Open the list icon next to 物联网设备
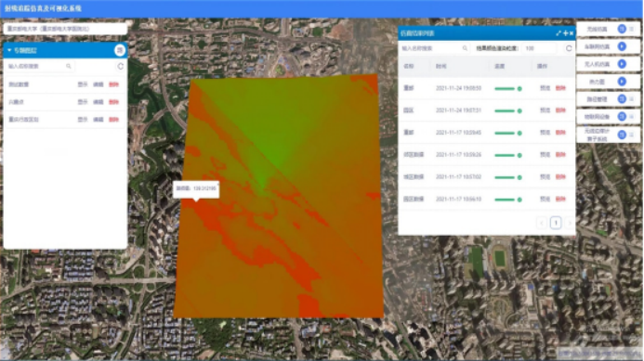The image size is (644, 361). point(632,117)
